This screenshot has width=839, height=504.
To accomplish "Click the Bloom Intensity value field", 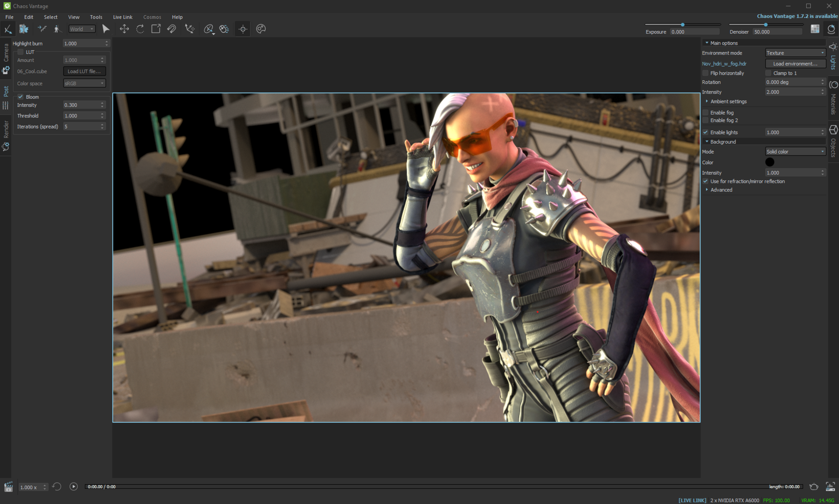I will click(84, 105).
